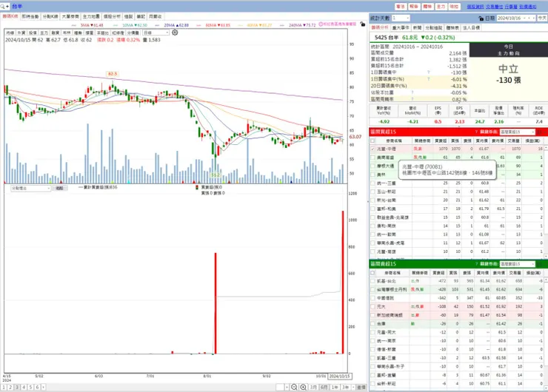
Task: Open the dropdown arrow next to the search icon
Action: click(7, 6)
